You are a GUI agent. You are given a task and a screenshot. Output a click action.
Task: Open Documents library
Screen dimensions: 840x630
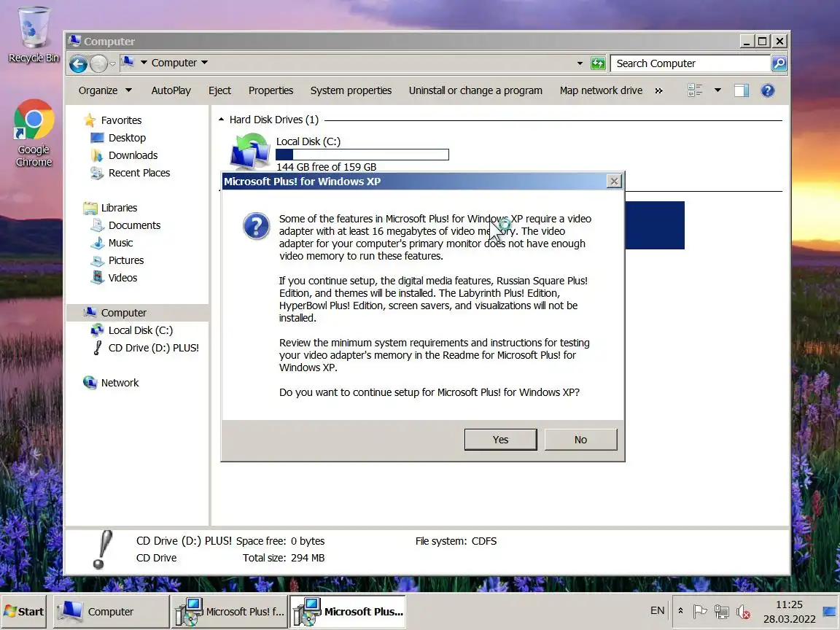tap(134, 225)
